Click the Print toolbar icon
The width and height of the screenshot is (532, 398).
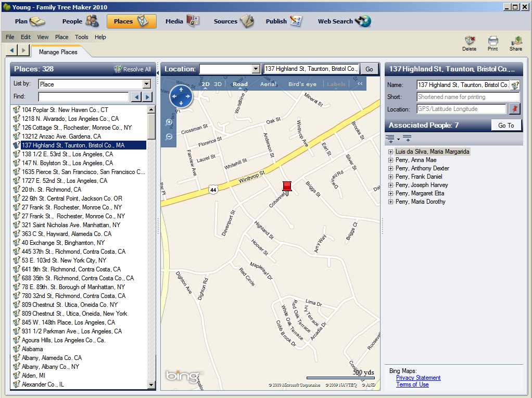click(492, 43)
